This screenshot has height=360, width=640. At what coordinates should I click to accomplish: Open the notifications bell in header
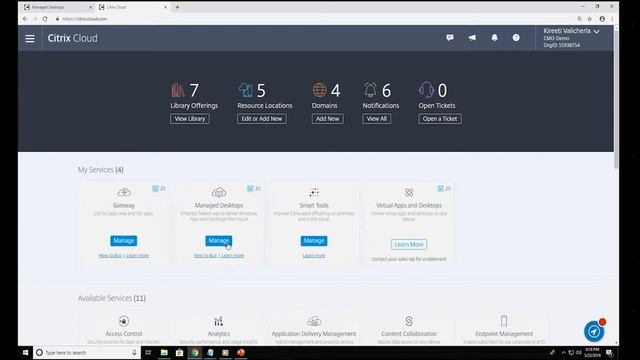pyautogui.click(x=494, y=38)
